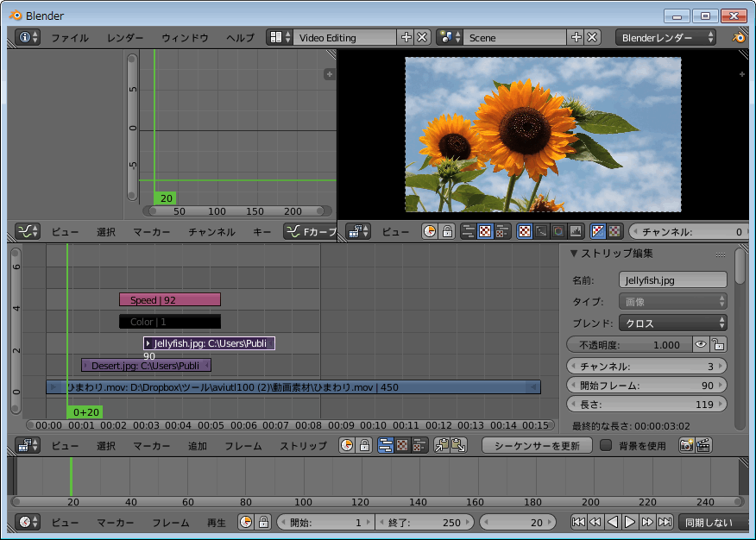Open the sequencer editor type selector
This screenshot has height=540, width=756.
point(27,445)
